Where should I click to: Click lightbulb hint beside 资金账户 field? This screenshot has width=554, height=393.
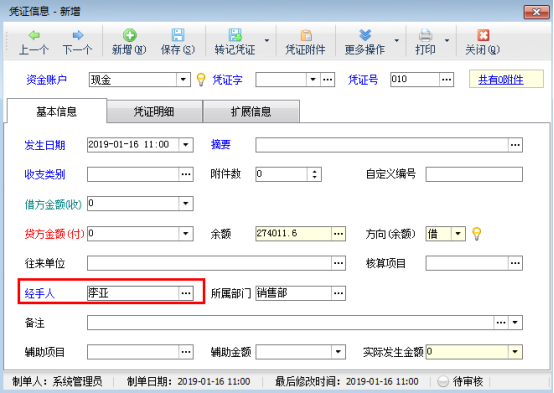pyautogui.click(x=201, y=80)
